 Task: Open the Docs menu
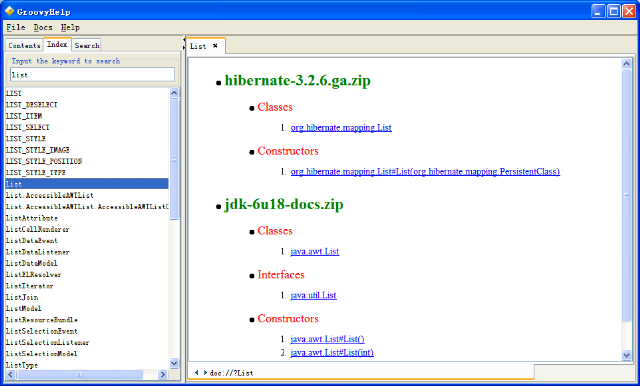coord(43,27)
